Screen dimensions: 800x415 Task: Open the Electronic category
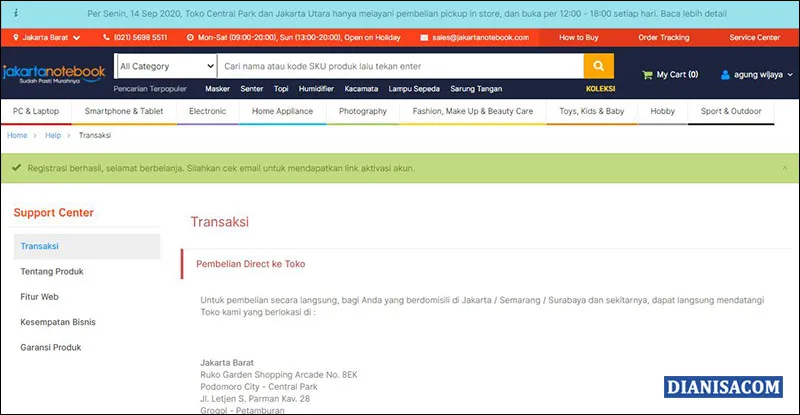pyautogui.click(x=207, y=111)
